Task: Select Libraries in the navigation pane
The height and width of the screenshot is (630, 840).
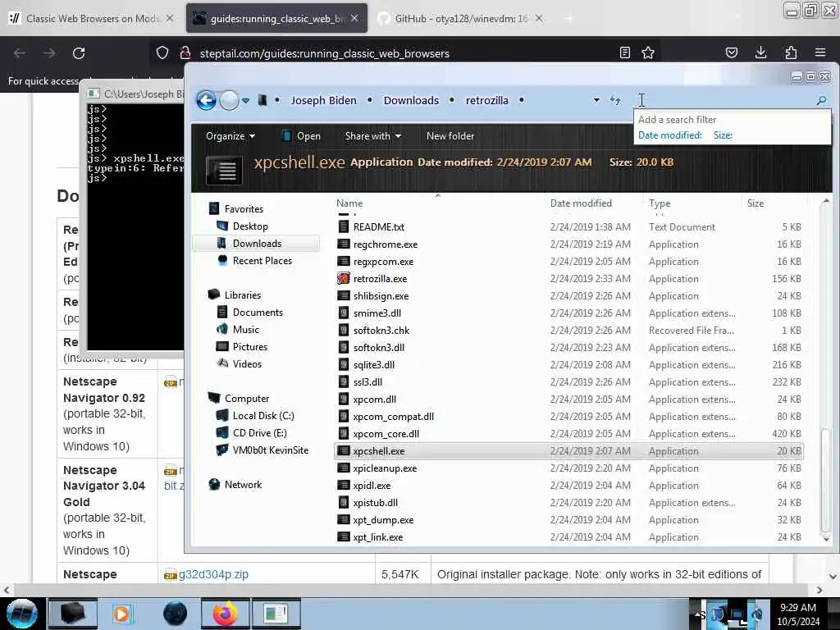Action: pos(242,295)
